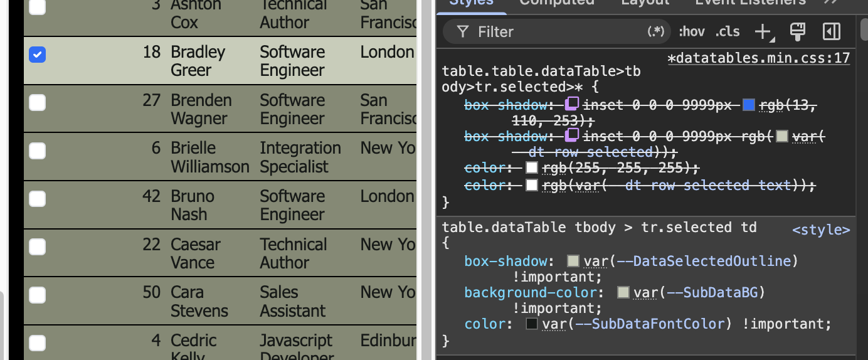
Task: Click the Filter styles input field
Action: (558, 31)
